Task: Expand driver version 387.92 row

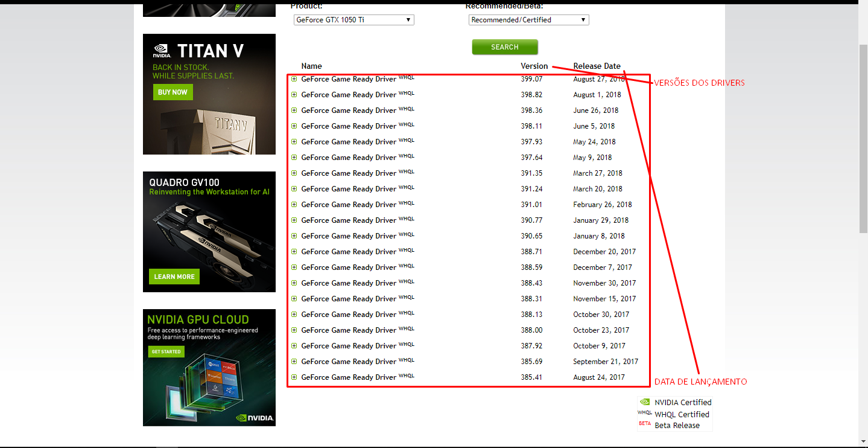Action: [x=294, y=345]
